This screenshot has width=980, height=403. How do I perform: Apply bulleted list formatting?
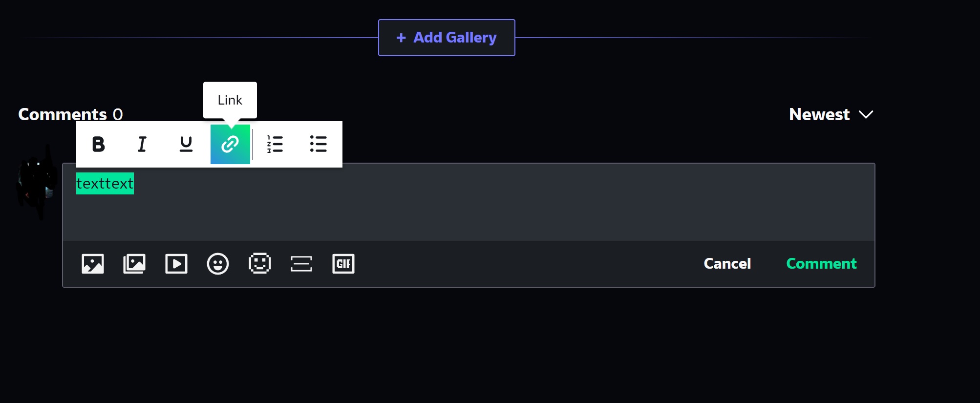319,144
